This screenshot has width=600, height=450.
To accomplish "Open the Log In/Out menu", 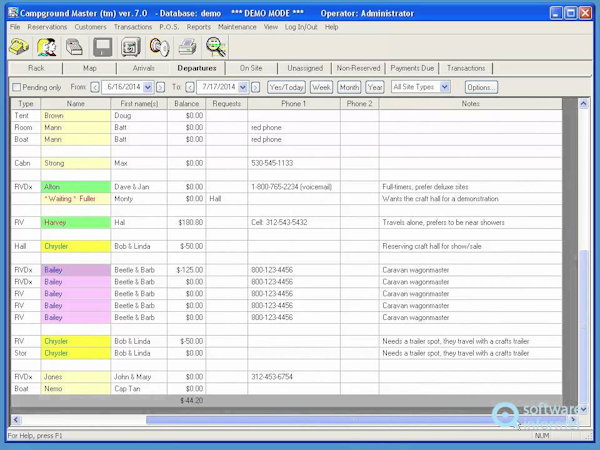I will [301, 27].
